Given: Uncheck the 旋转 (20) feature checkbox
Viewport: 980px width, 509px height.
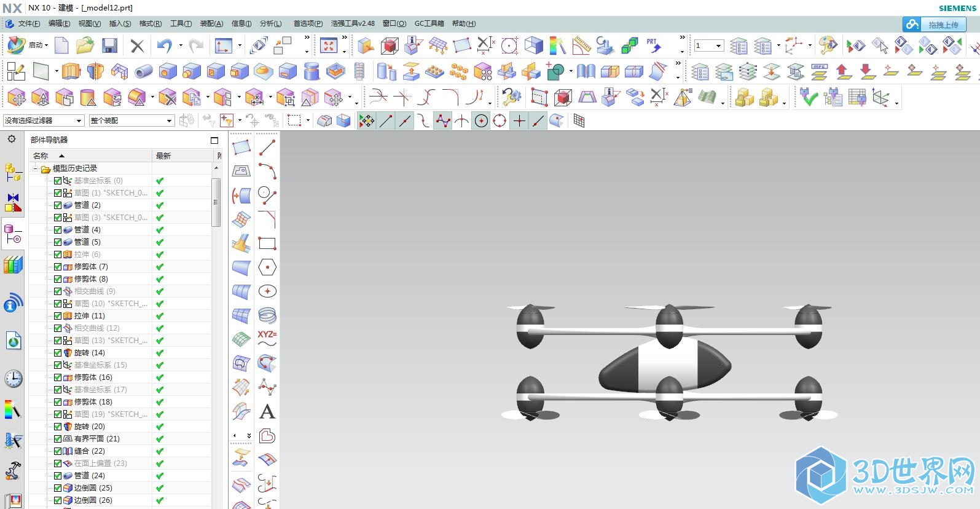Looking at the screenshot, I should [x=58, y=426].
